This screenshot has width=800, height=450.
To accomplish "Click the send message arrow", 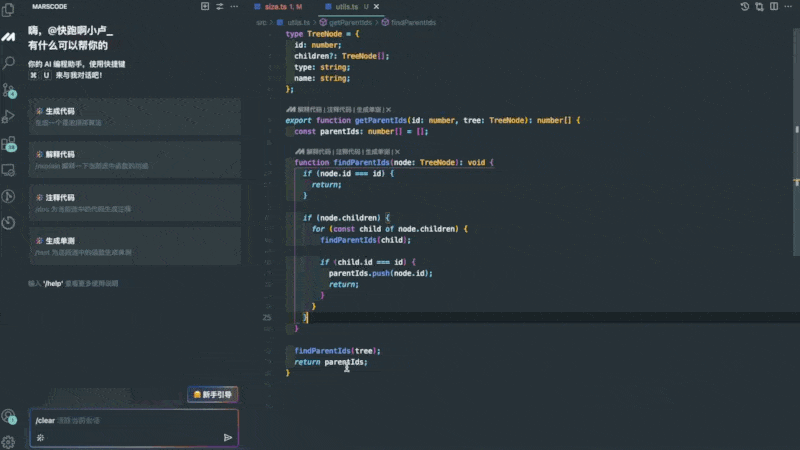I will pyautogui.click(x=228, y=437).
